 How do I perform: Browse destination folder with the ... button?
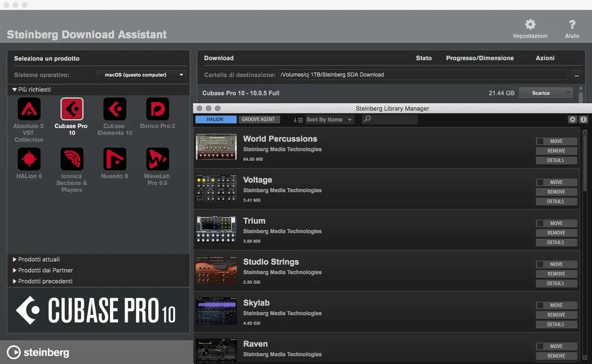[x=577, y=75]
